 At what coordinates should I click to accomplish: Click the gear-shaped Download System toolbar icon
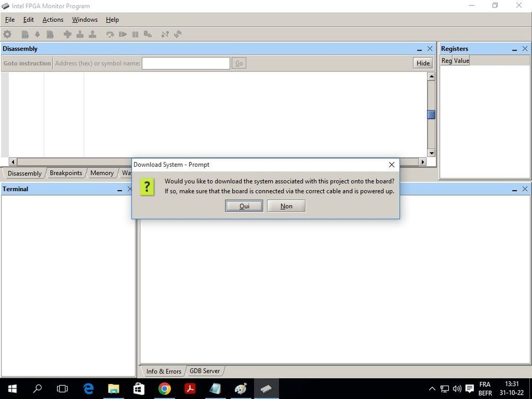7,34
